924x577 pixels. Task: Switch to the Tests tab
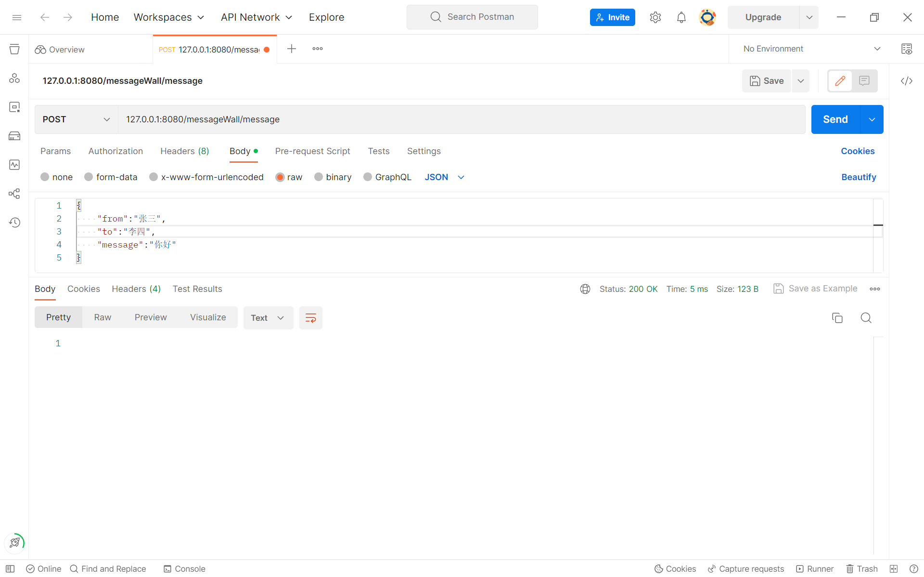(379, 151)
